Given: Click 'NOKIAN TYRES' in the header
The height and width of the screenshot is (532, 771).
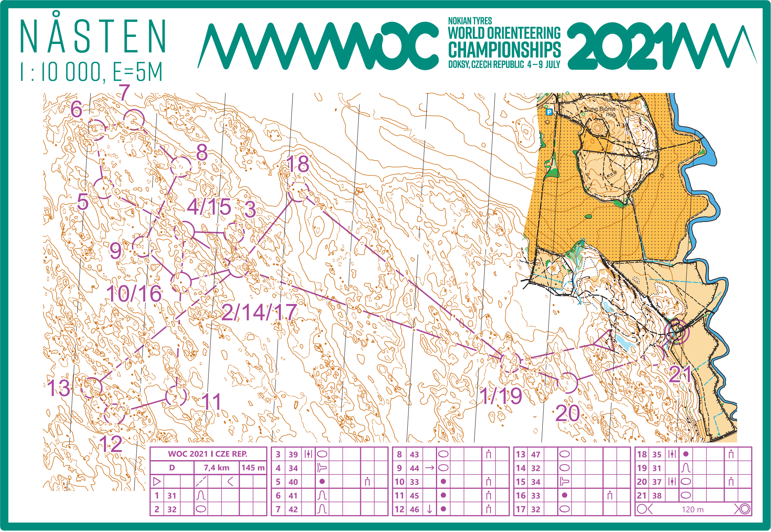Looking at the screenshot, I should point(470,21).
